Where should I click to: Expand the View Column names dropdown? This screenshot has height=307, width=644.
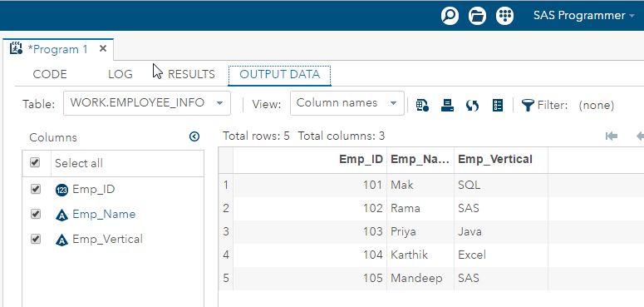click(x=347, y=102)
